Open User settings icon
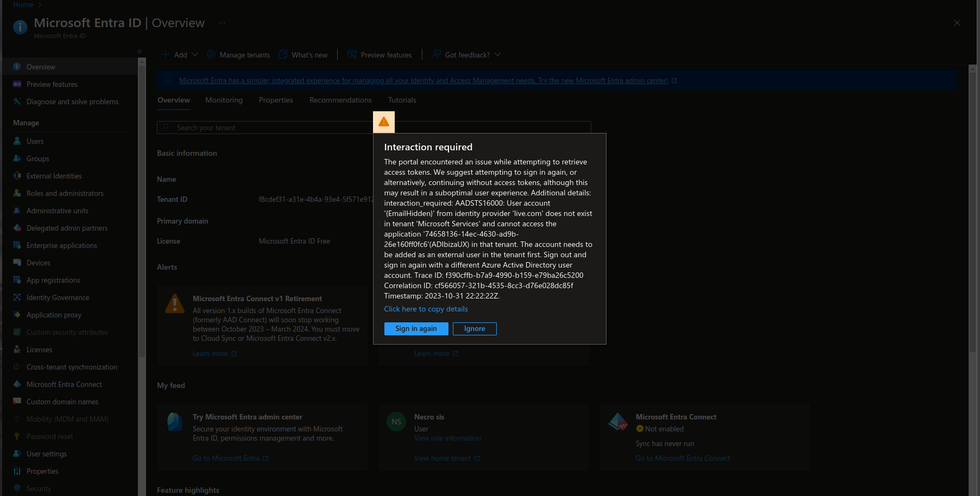 tap(17, 454)
